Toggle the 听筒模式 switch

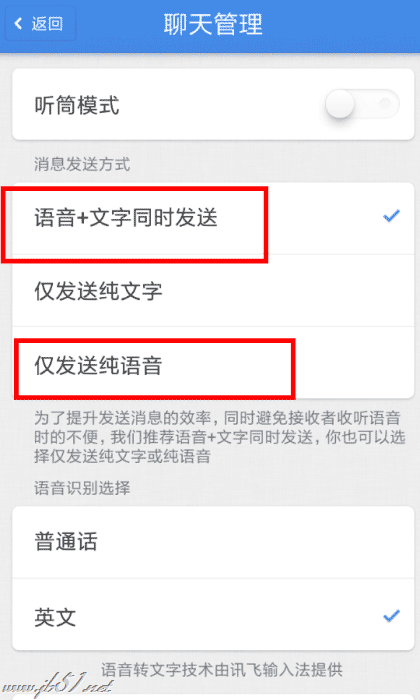[x=362, y=104]
